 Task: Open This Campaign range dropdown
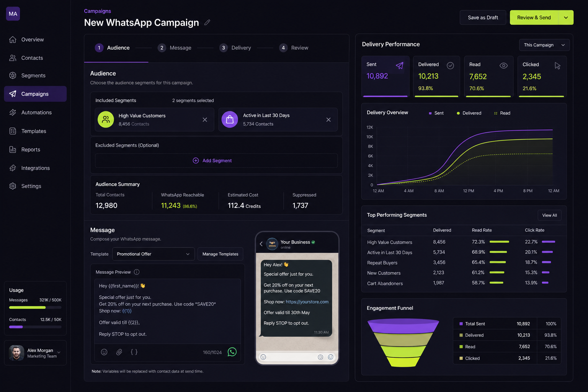pyautogui.click(x=544, y=45)
